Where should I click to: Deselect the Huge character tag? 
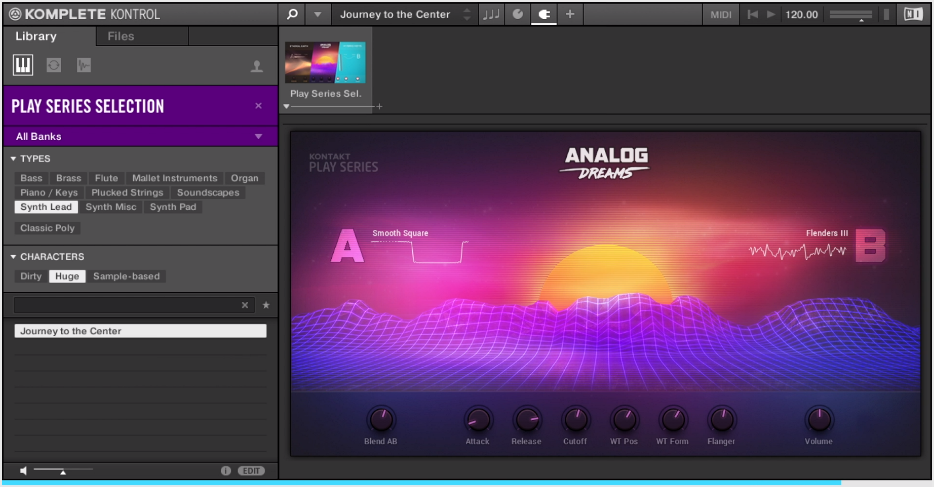click(x=67, y=276)
